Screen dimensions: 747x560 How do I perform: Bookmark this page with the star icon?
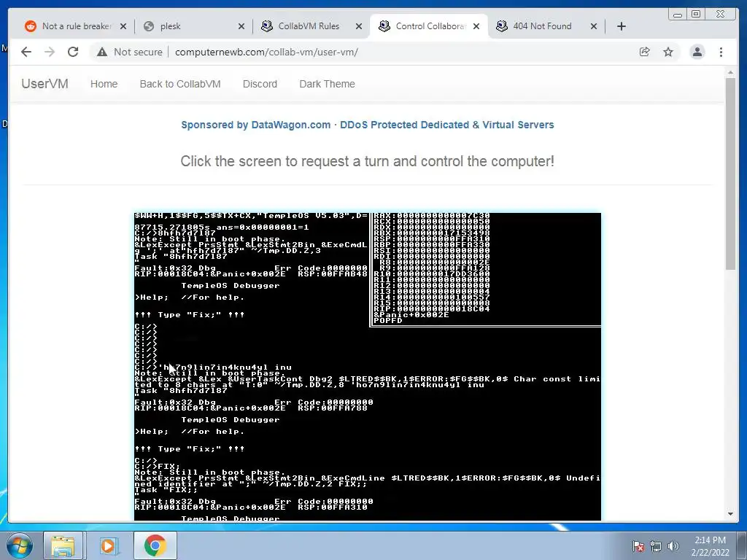point(668,52)
